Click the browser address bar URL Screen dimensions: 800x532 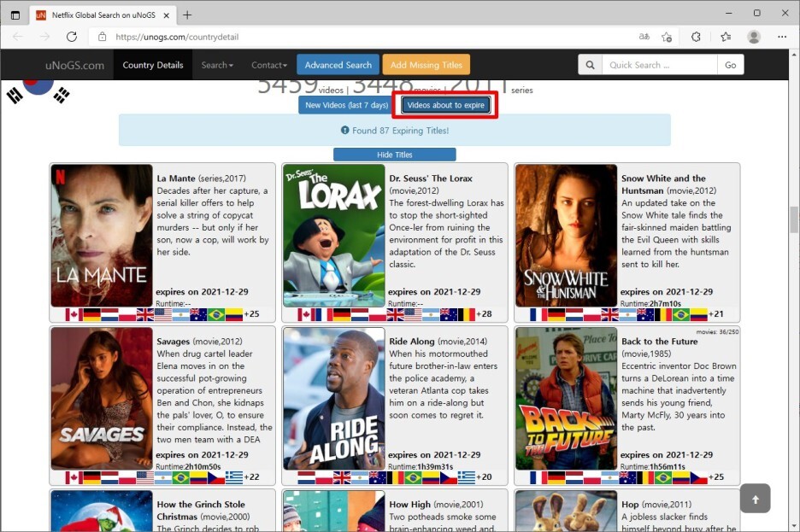tap(177, 37)
